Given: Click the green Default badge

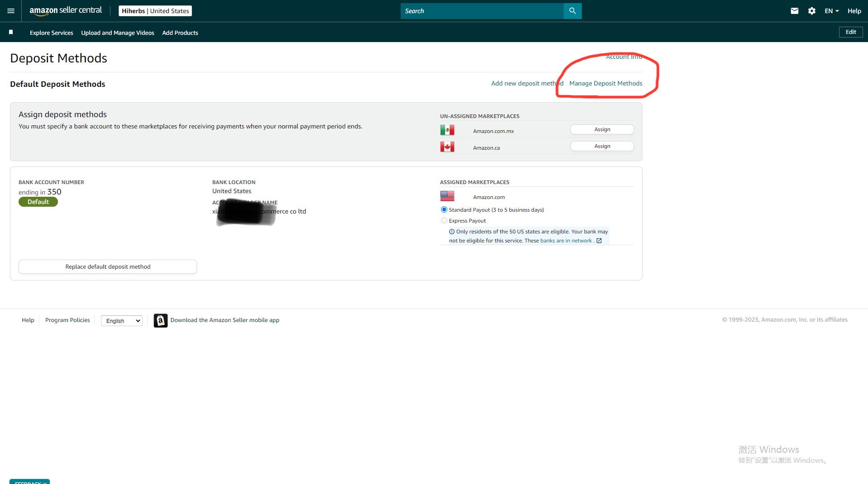Looking at the screenshot, I should (x=38, y=202).
